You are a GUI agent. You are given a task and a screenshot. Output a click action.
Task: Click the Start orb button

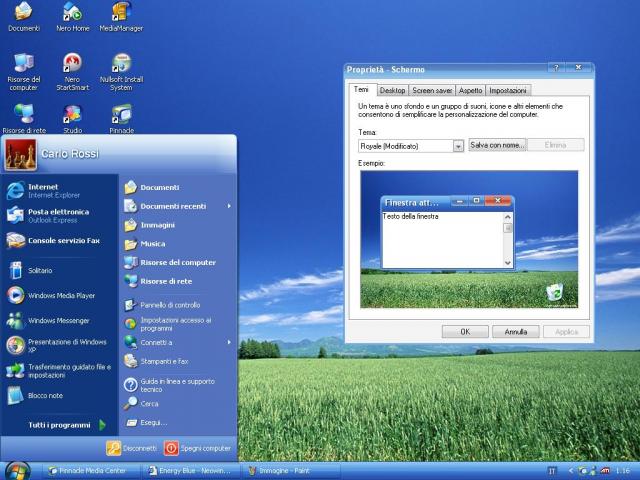[18, 471]
